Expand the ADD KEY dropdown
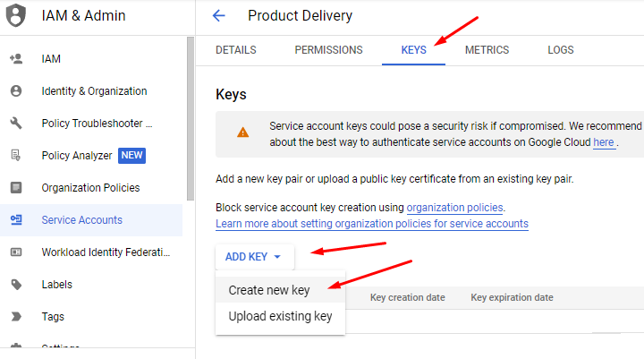 click(255, 257)
